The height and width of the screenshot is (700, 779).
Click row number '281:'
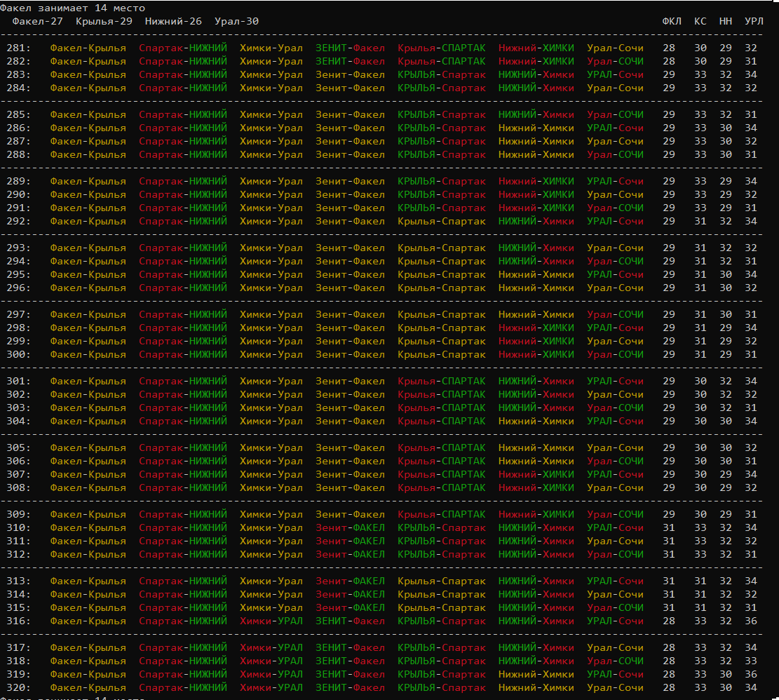pos(19,48)
